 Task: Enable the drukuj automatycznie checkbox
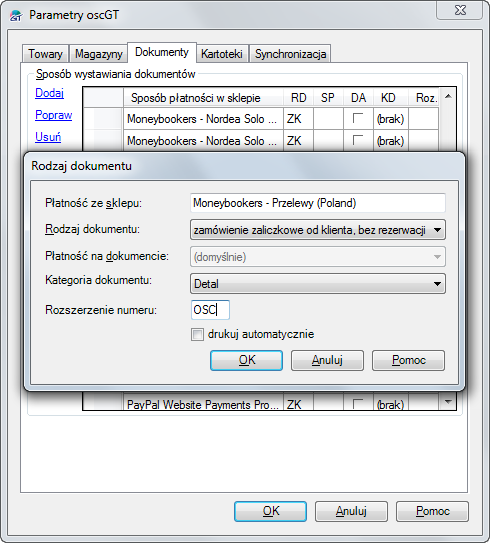[x=197, y=335]
